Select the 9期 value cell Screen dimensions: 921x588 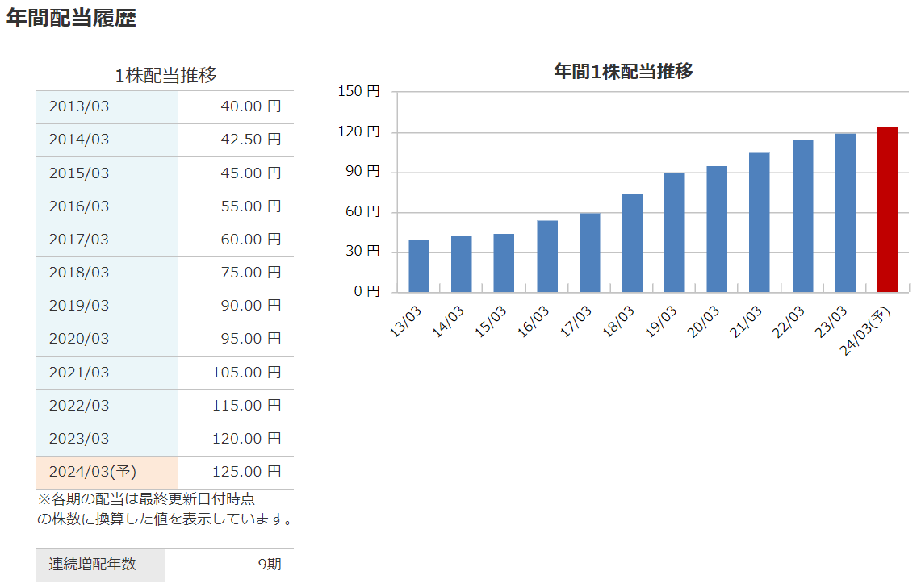point(270,565)
